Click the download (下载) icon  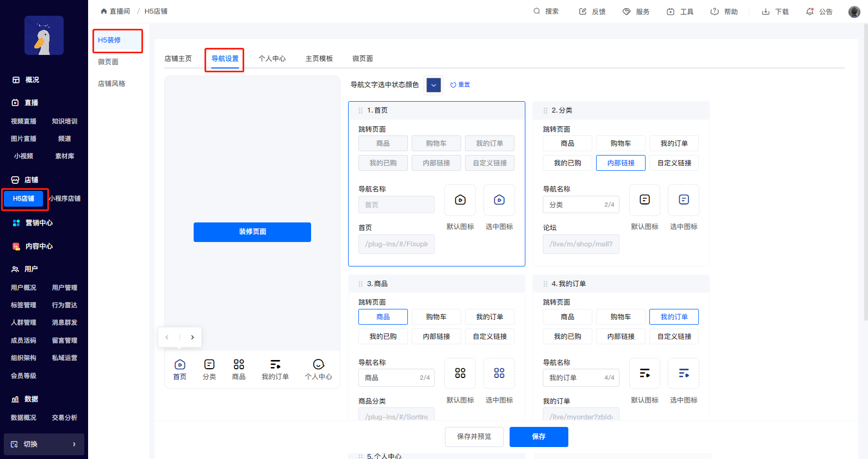(766, 11)
